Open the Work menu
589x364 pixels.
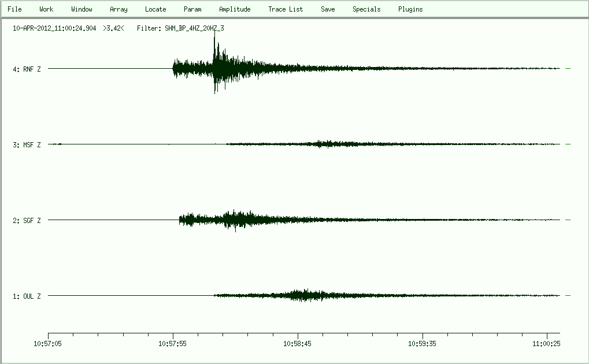pyautogui.click(x=46, y=9)
